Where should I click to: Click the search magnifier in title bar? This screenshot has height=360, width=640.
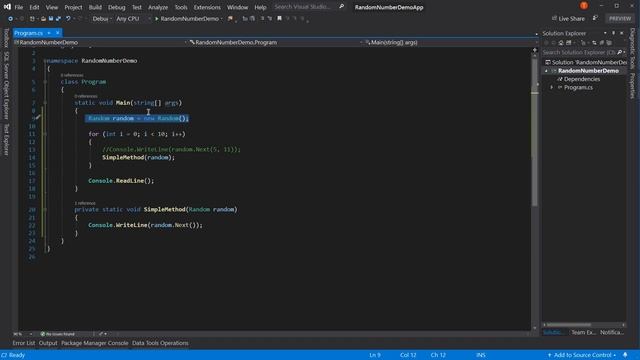point(341,7)
